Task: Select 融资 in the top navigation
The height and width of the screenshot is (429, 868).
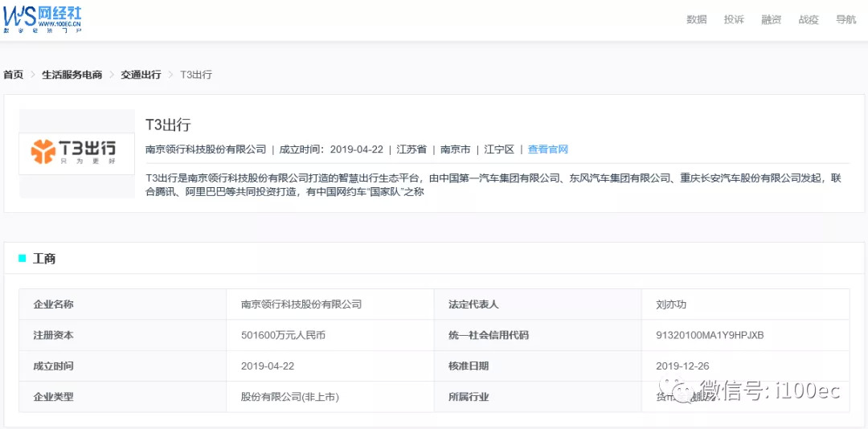Action: click(771, 20)
